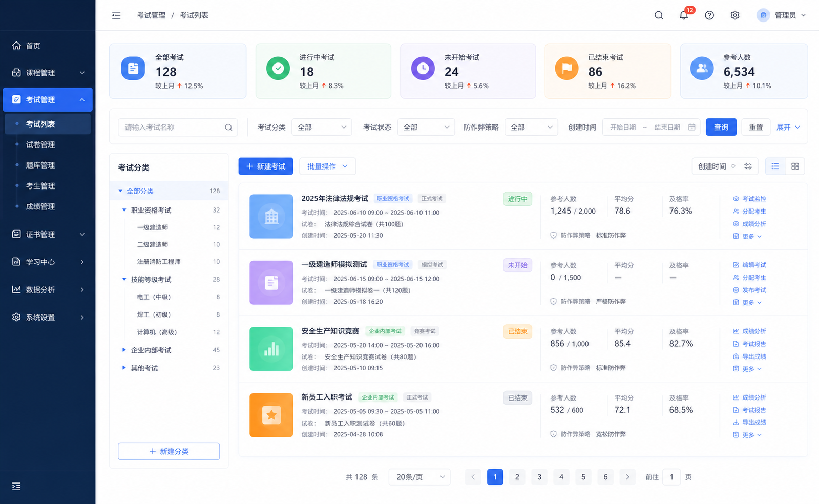The width and height of the screenshot is (819, 504).
Task: Click 导出成绩 for 安全生产知识竞赛
Action: point(749,356)
